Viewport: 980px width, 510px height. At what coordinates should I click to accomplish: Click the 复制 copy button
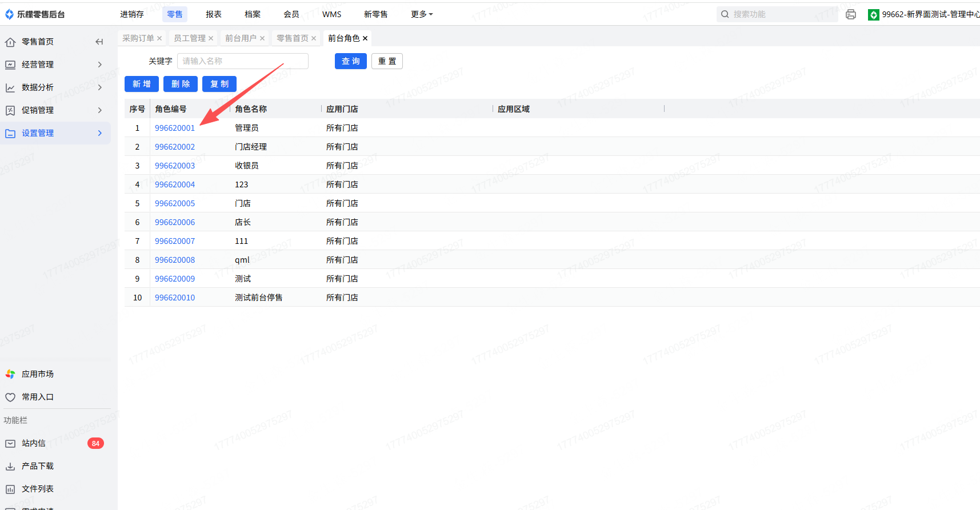click(x=219, y=84)
